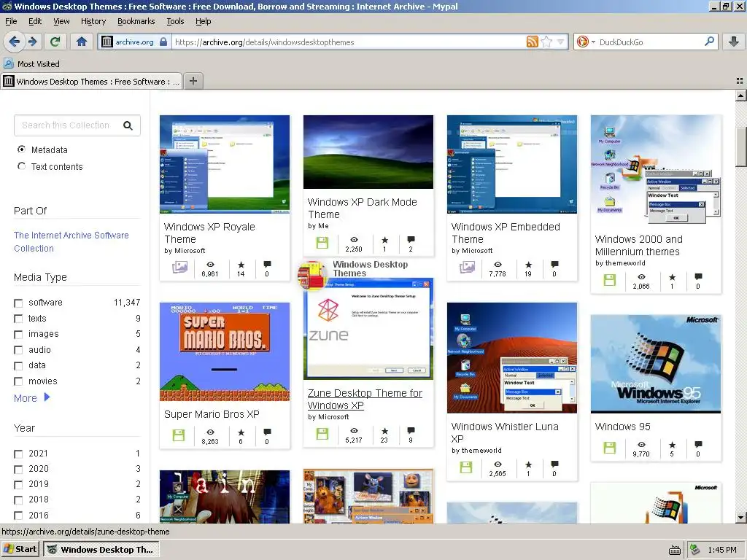Viewport: 747px width, 560px height.
Task: Open Windows Whistler Luna XP title link
Action: tap(505, 432)
